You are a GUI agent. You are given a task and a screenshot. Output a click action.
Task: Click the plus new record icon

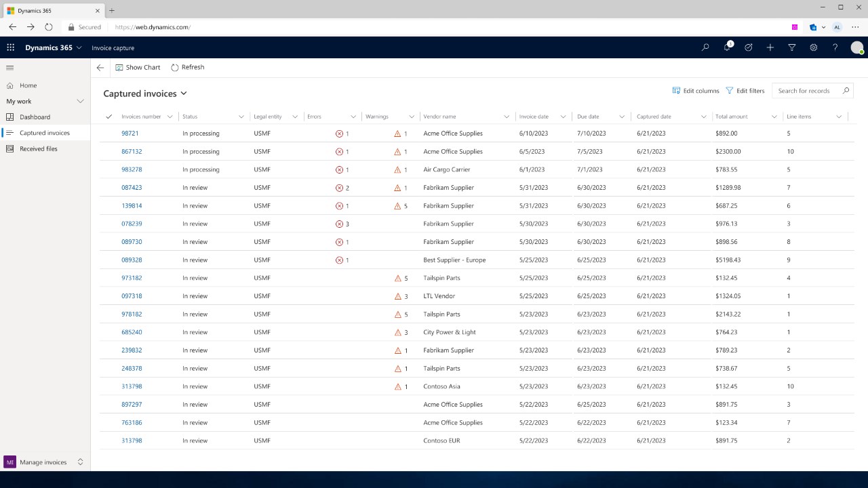[x=770, y=47]
